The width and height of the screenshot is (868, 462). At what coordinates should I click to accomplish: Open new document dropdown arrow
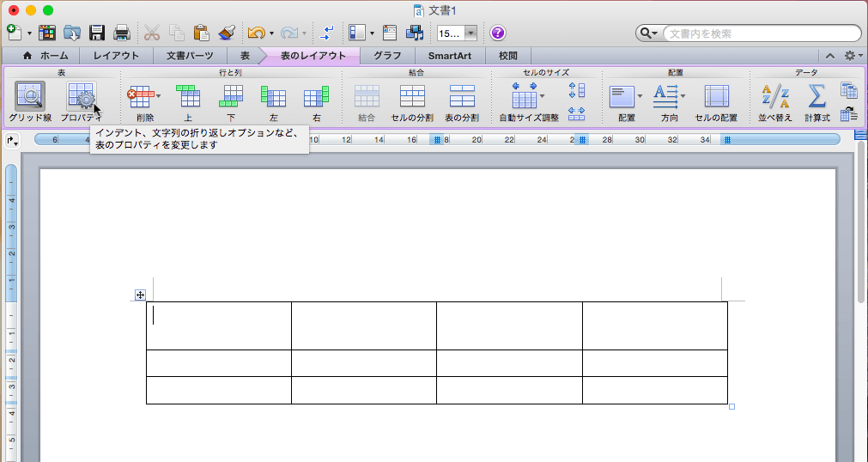29,33
